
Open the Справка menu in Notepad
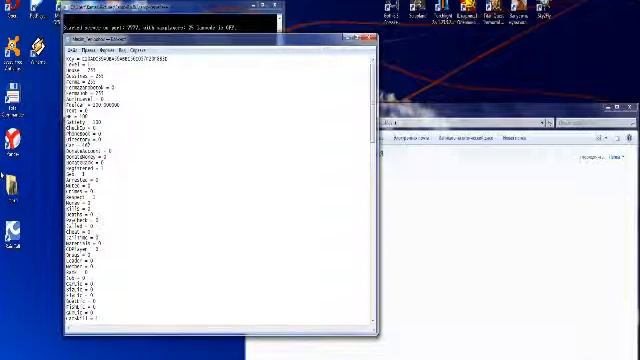[x=138, y=50]
